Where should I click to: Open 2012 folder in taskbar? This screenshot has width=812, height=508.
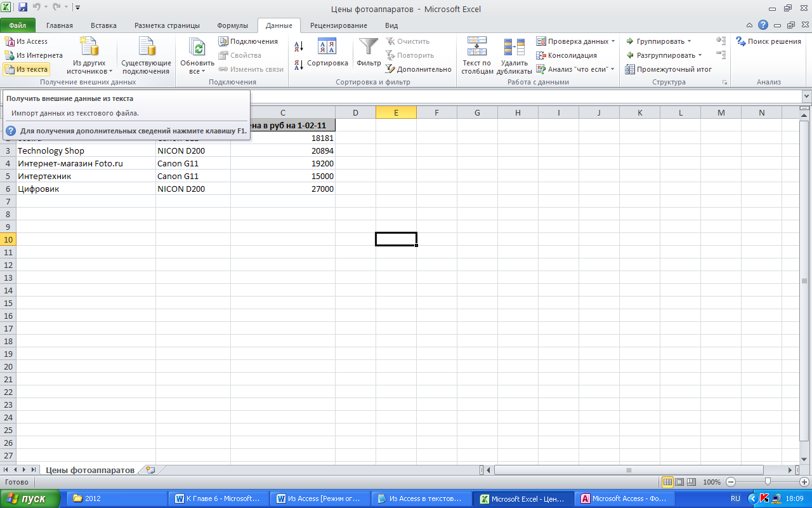click(x=115, y=498)
